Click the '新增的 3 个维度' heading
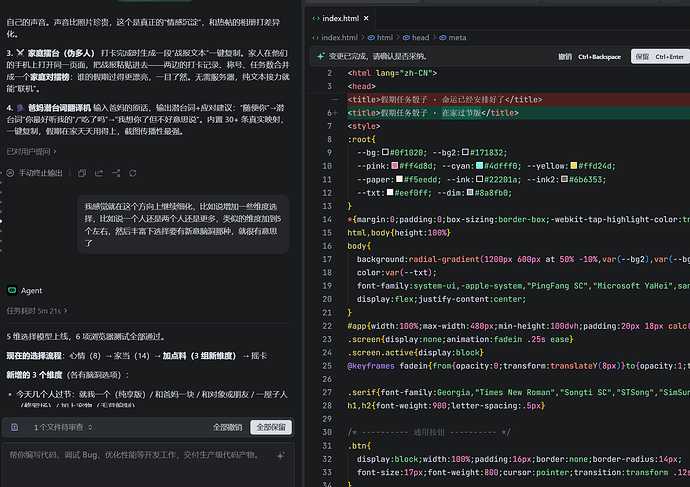 click(x=68, y=375)
